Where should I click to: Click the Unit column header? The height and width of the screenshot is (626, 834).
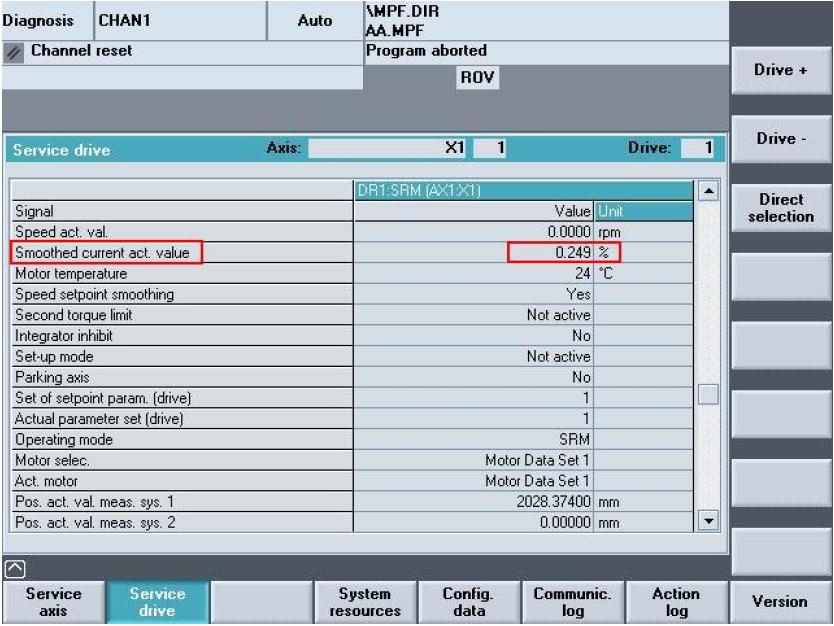click(x=643, y=211)
